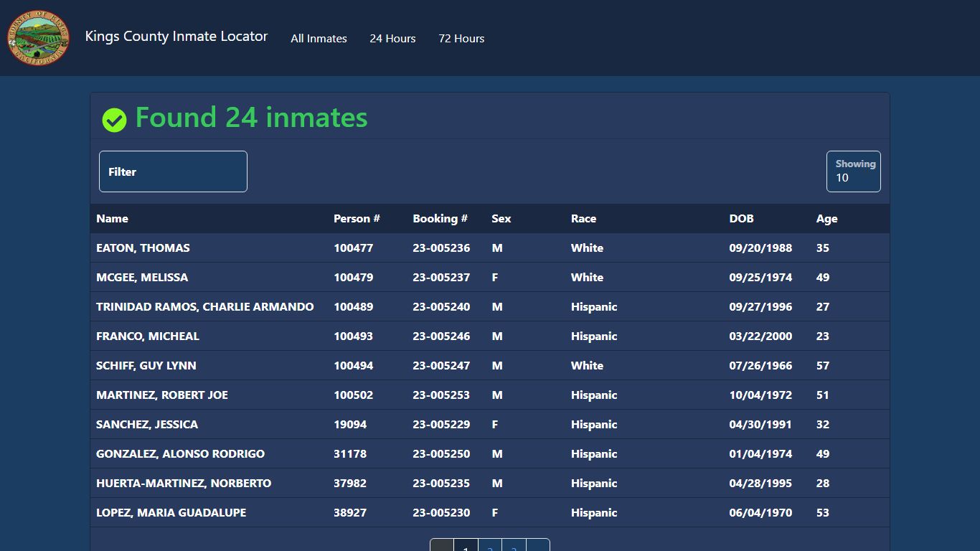
Task: Sort table by Age column header
Action: pos(826,219)
